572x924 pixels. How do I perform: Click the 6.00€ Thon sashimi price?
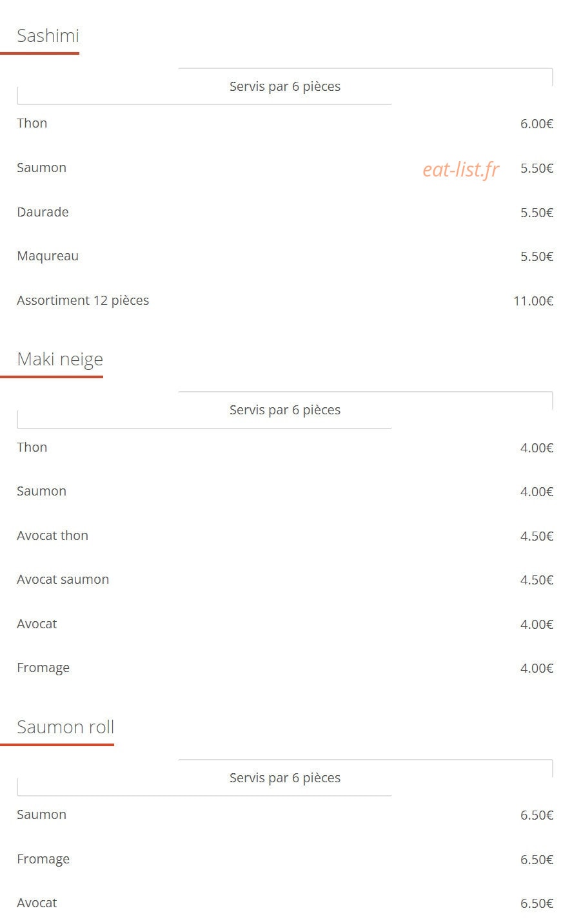[537, 124]
